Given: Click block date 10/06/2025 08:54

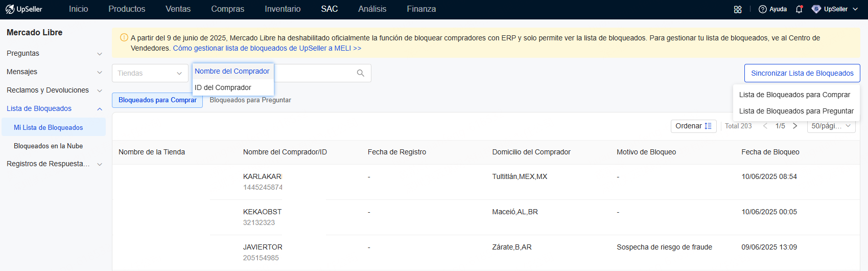Looking at the screenshot, I should click(769, 176).
